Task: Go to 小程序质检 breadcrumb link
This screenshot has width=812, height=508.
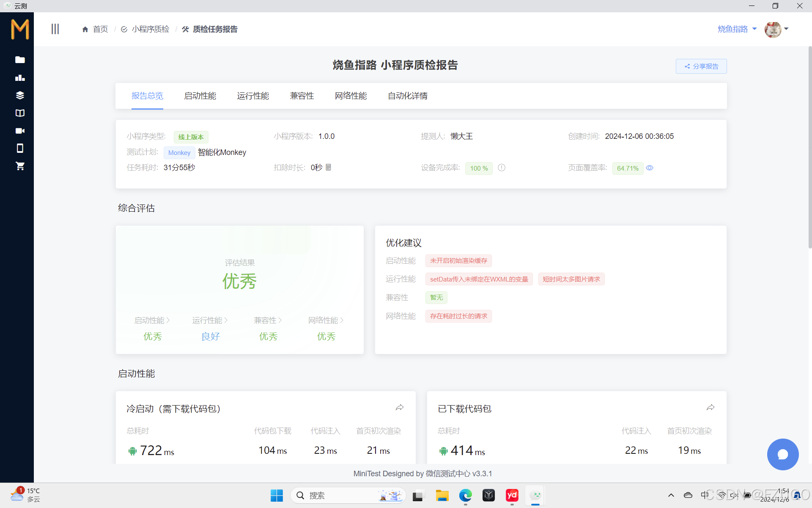Action: 150,29
